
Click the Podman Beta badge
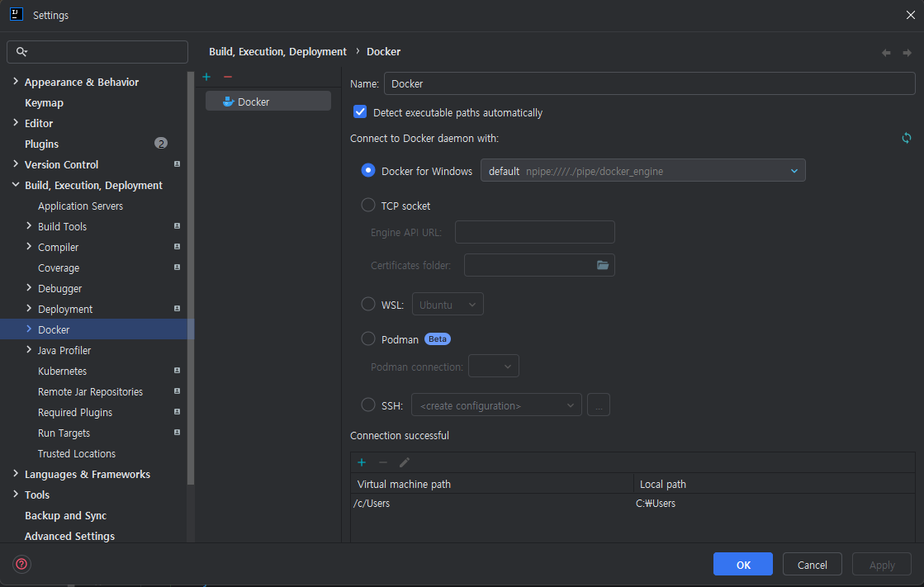coord(438,338)
